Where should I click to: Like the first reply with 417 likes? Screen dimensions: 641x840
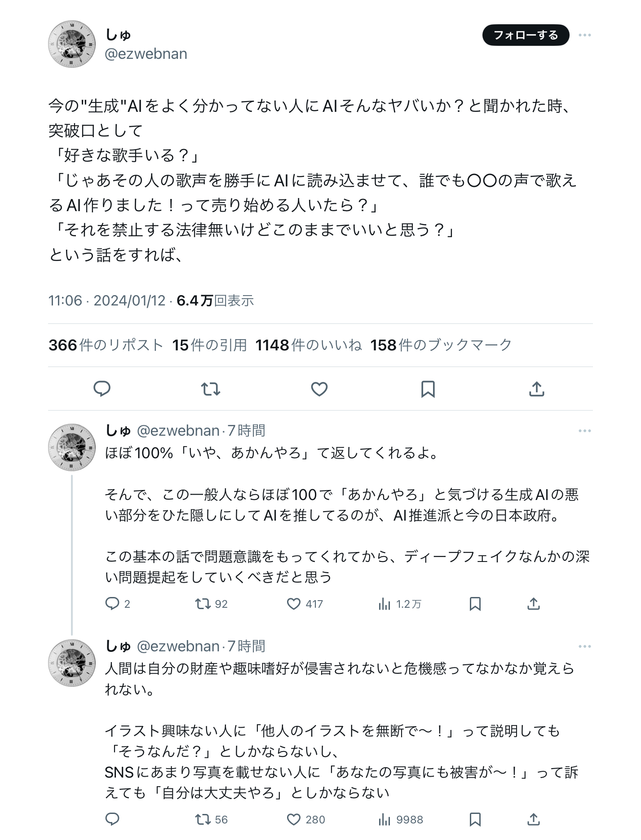coord(305,604)
